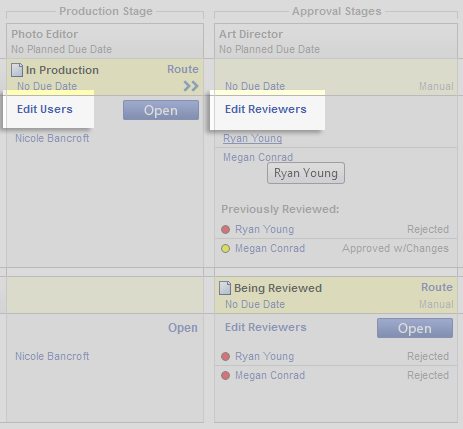Click yellow status dot beside Megan Conrad Approved w/Changes
This screenshot has width=463, height=429.
tap(225, 248)
